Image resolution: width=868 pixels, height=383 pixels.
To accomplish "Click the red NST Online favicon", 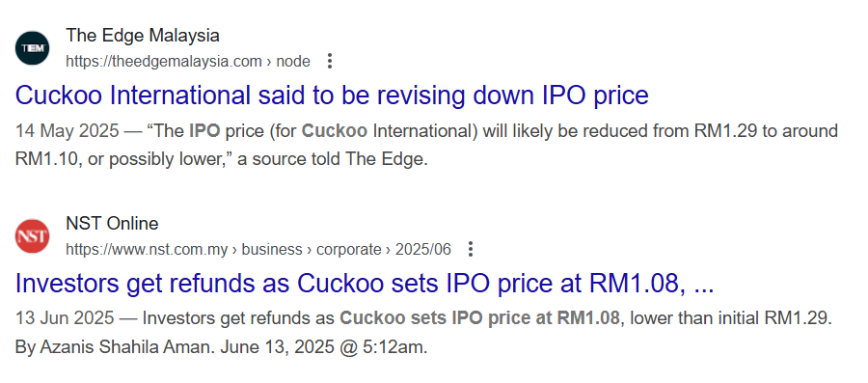I will pos(32,235).
